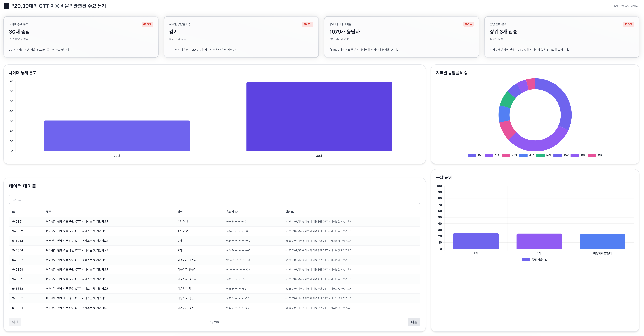Viewport: 644px width, 336px height.
Task: Toggle the 경남 legend entry
Action: coord(561,155)
